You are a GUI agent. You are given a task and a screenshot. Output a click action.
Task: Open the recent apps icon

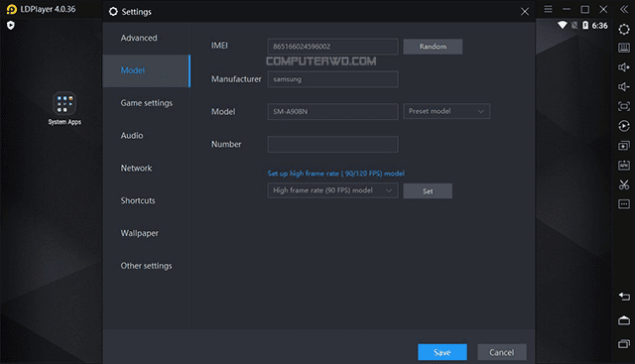[x=624, y=344]
